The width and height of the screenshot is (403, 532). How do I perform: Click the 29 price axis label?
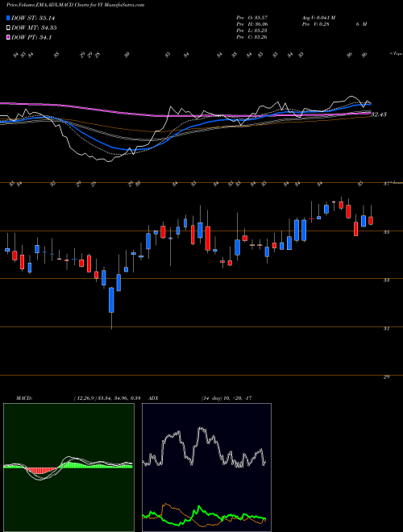(x=386, y=376)
